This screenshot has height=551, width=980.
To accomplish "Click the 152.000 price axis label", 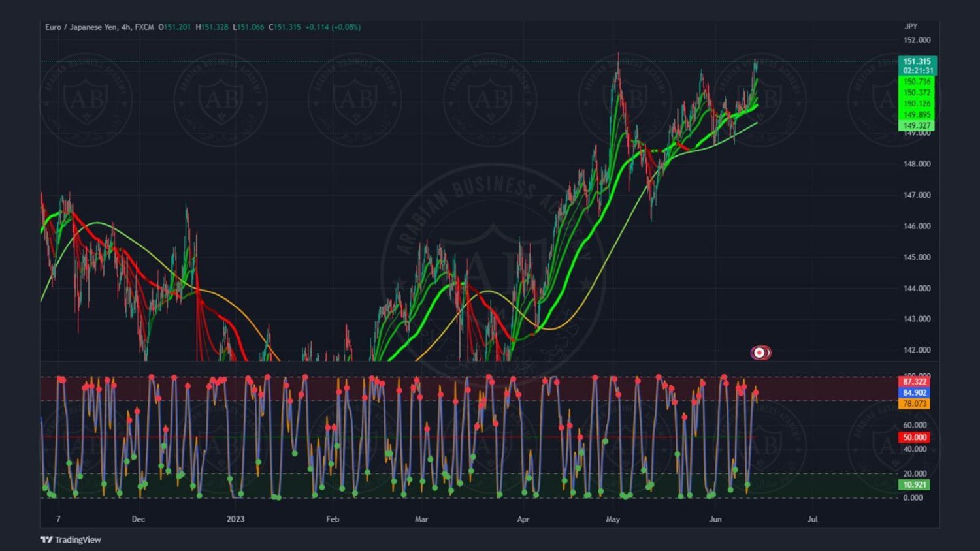I will (917, 40).
